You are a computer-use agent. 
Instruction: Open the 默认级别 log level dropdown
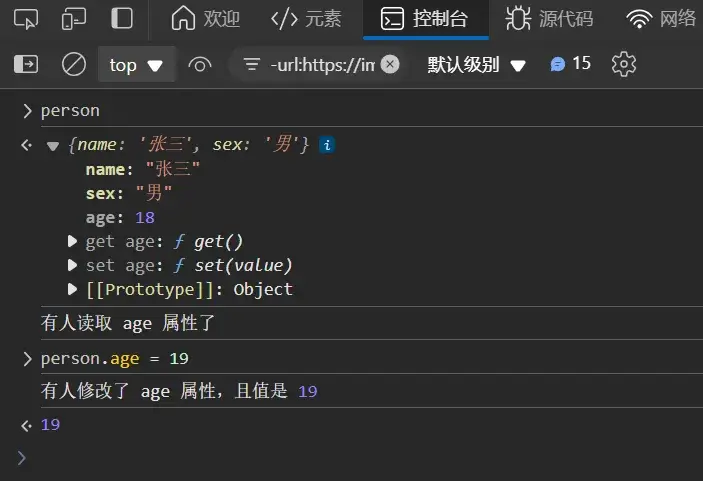(476, 65)
